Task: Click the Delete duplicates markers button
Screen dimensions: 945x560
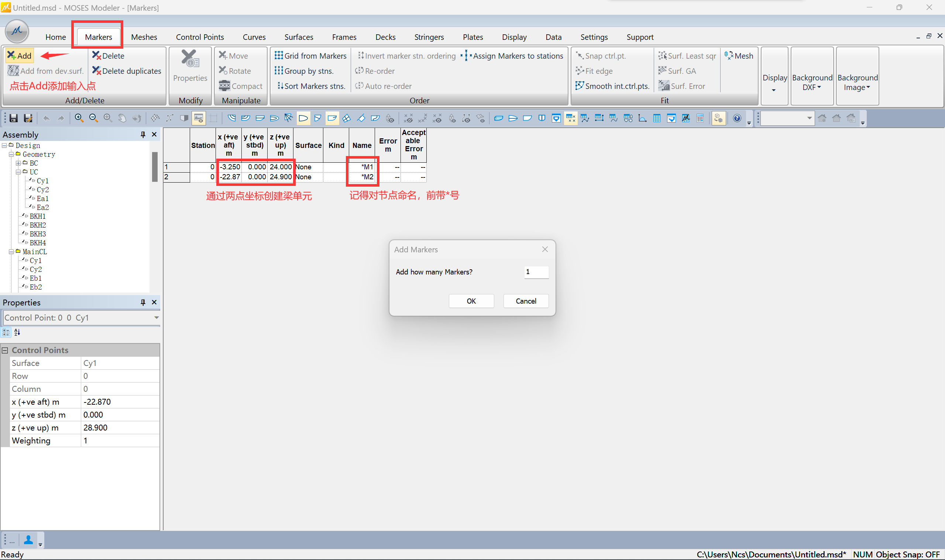Action: coord(127,71)
